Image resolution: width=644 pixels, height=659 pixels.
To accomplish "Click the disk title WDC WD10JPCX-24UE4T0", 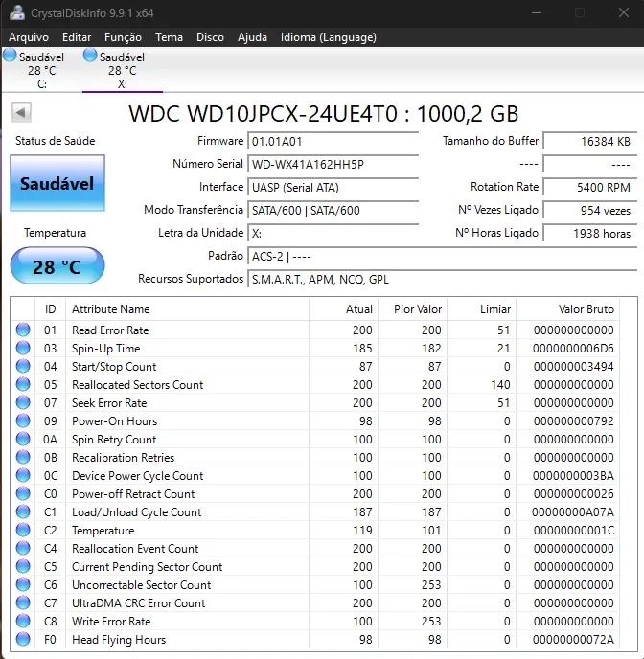I will [x=263, y=113].
